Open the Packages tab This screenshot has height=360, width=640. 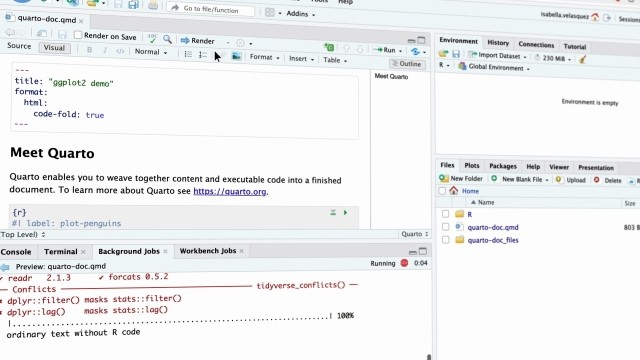[x=503, y=166]
